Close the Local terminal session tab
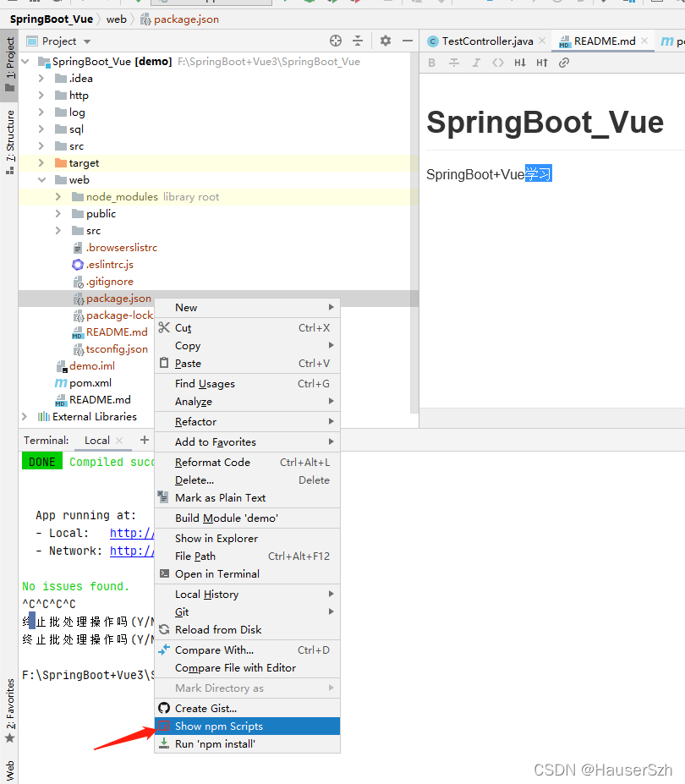The height and width of the screenshot is (784, 685). click(119, 441)
